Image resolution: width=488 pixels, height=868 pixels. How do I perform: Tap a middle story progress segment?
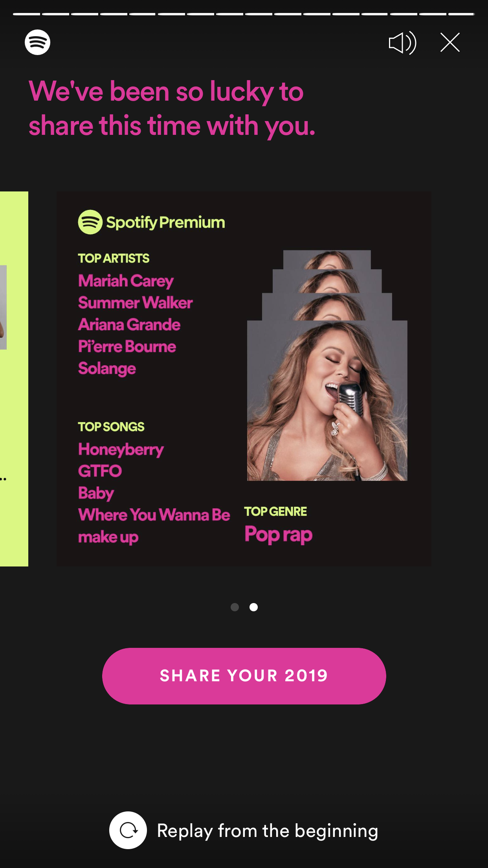pos(230,14)
